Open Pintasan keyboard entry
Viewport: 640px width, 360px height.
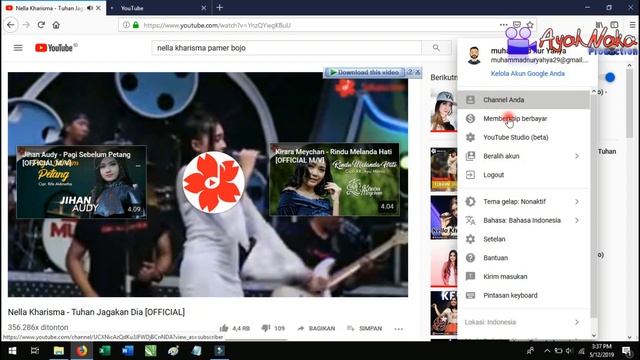tap(524, 295)
